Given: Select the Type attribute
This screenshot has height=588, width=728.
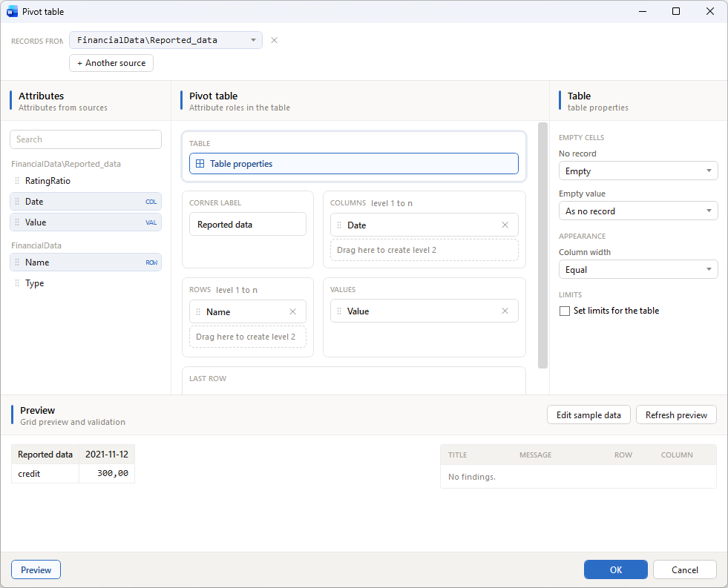Looking at the screenshot, I should tap(86, 283).
